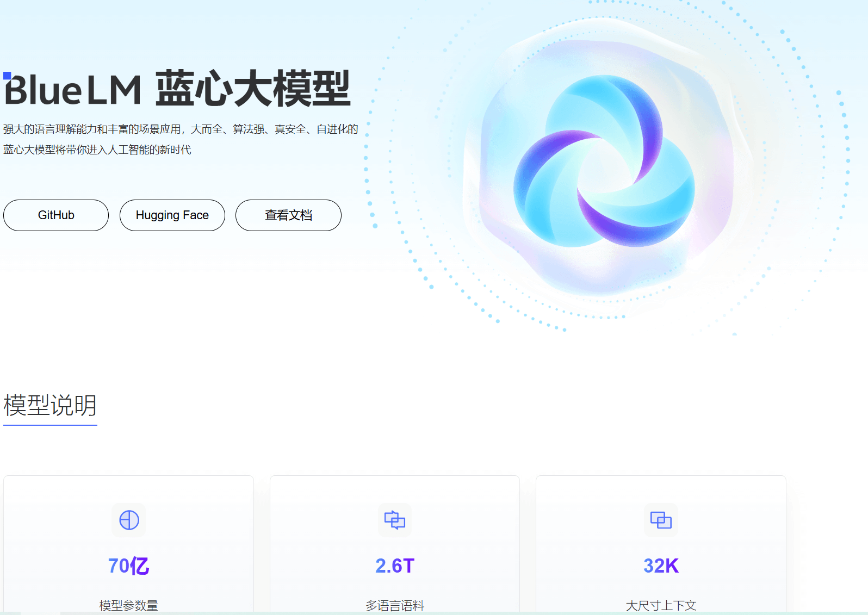Click the 模型参数量 label

pyautogui.click(x=129, y=605)
